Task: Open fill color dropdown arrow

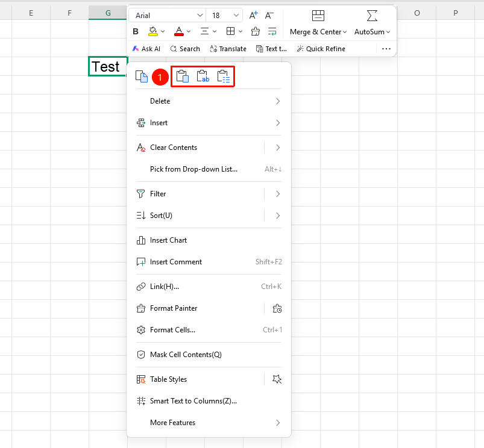Action: coord(163,31)
